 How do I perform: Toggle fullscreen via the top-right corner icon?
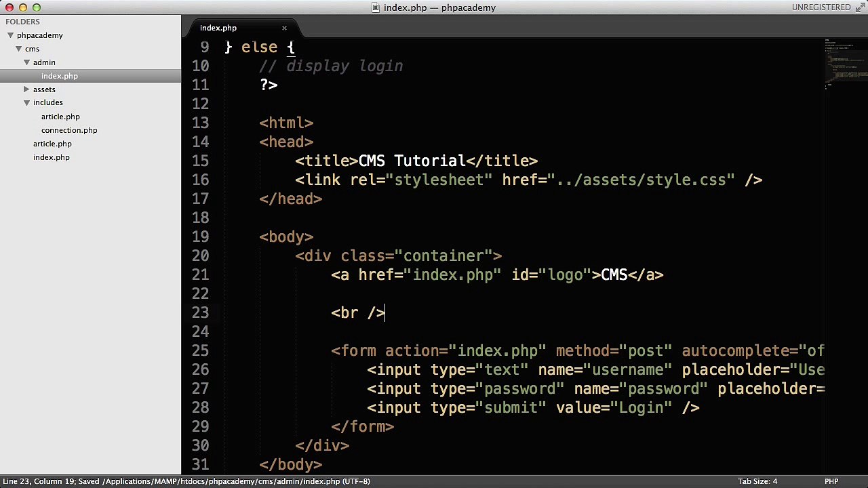[859, 7]
